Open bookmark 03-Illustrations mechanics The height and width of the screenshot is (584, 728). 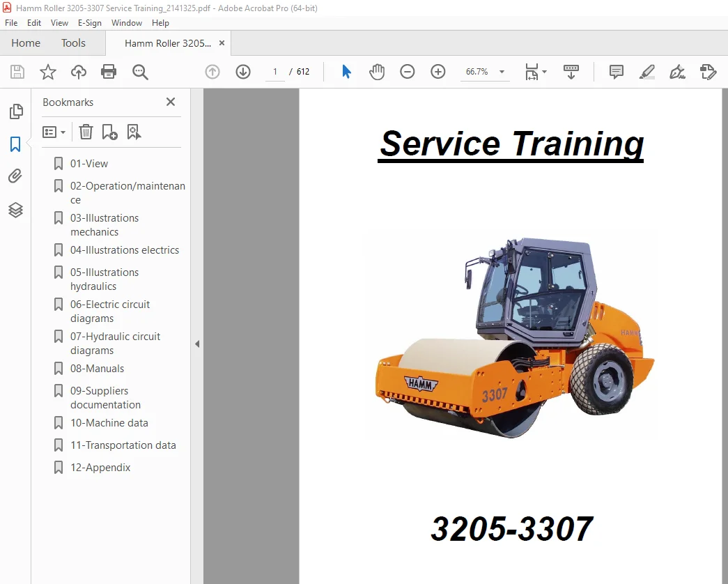(104, 225)
